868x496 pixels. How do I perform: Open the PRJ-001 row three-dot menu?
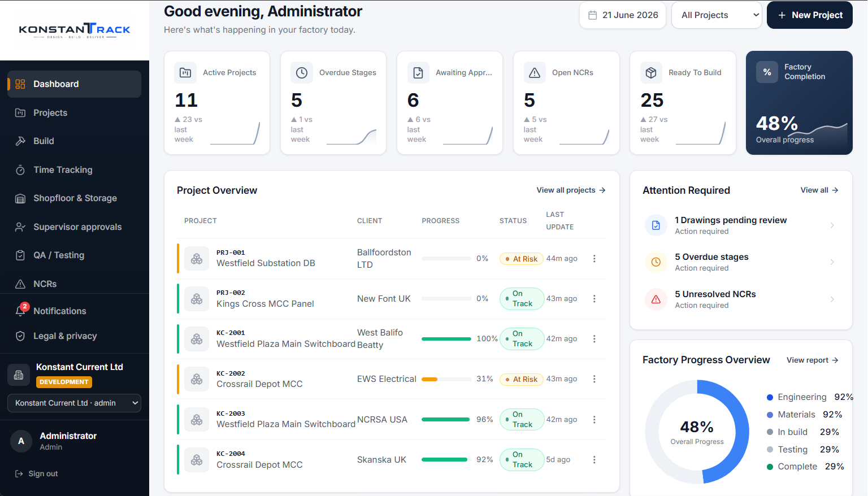coord(594,259)
